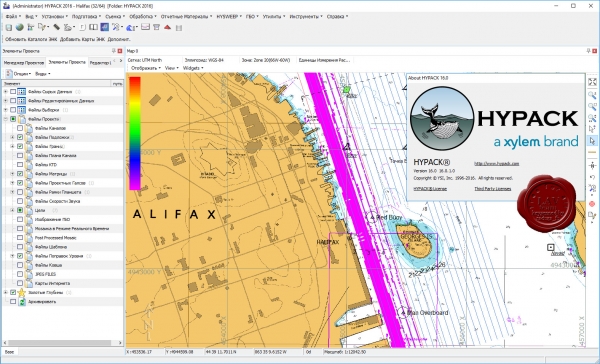Click the yellow line tool on map toolbar
The image size is (600, 364).
click(592, 152)
